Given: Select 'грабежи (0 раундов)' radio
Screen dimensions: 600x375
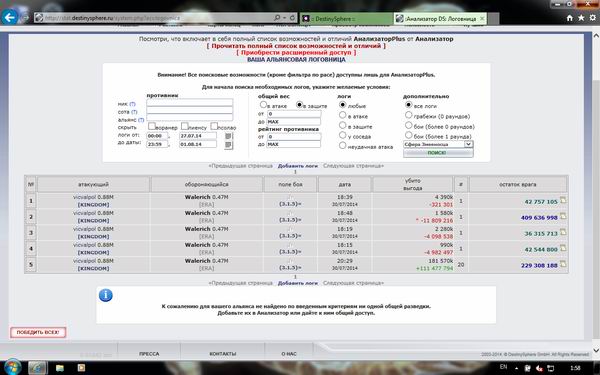Looking at the screenshot, I should pos(409,115).
